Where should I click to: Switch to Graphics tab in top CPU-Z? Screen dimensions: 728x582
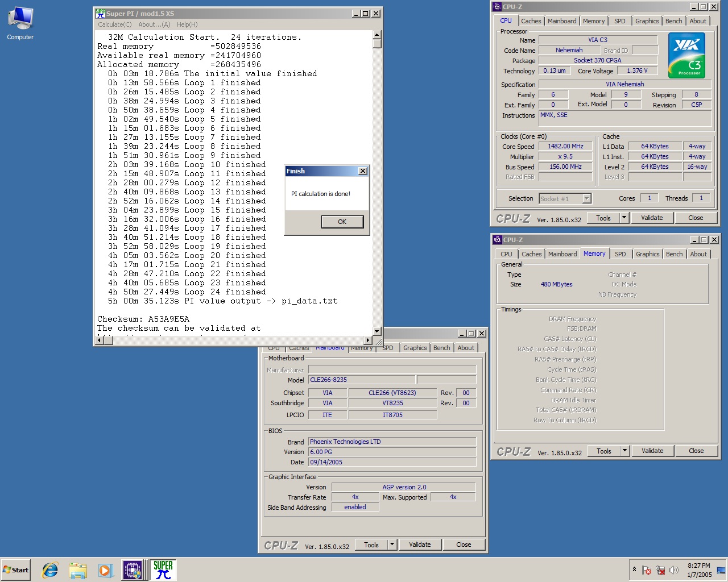click(647, 21)
